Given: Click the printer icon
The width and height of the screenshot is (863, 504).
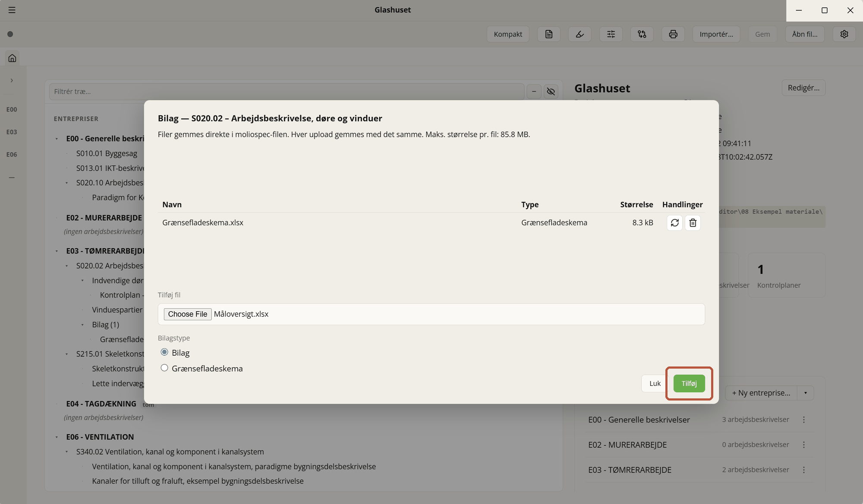Looking at the screenshot, I should 673,34.
